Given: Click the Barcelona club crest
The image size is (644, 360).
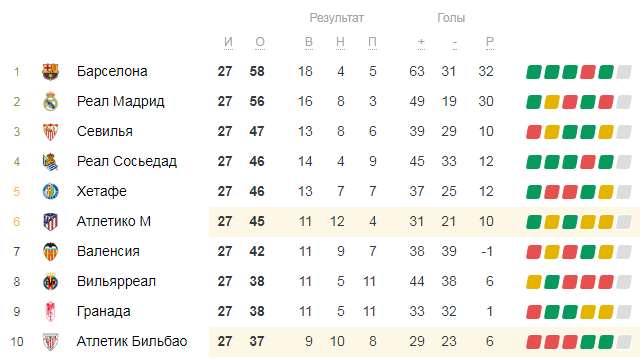Looking at the screenshot, I should click(x=51, y=72).
